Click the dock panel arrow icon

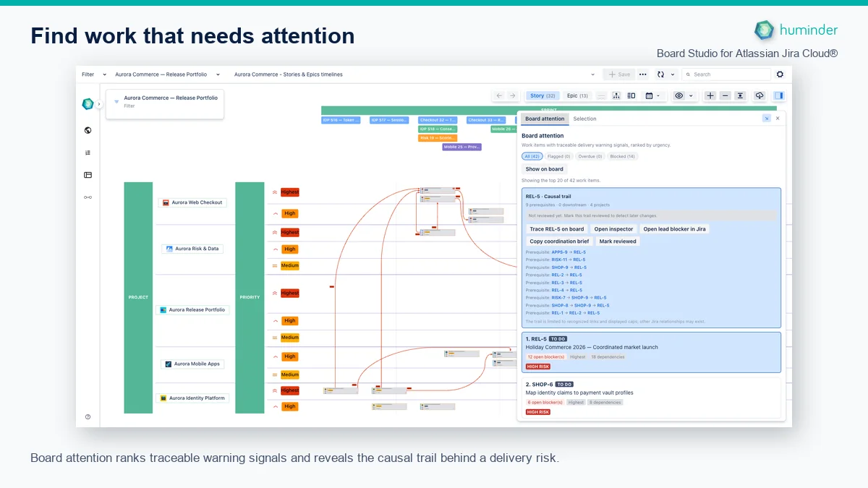pos(767,118)
